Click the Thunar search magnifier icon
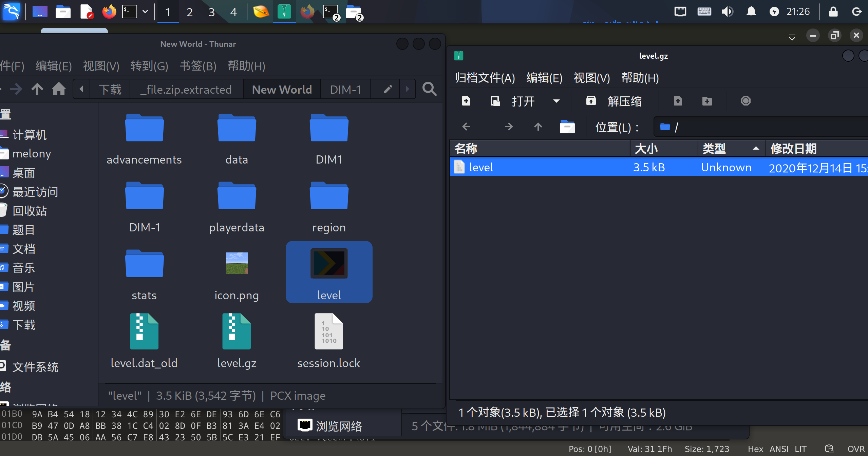The width and height of the screenshot is (868, 456). tap(429, 89)
